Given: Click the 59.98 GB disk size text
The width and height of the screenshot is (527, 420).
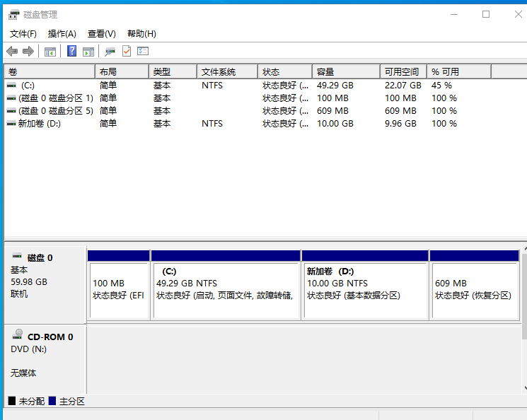Looking at the screenshot, I should (x=29, y=282).
